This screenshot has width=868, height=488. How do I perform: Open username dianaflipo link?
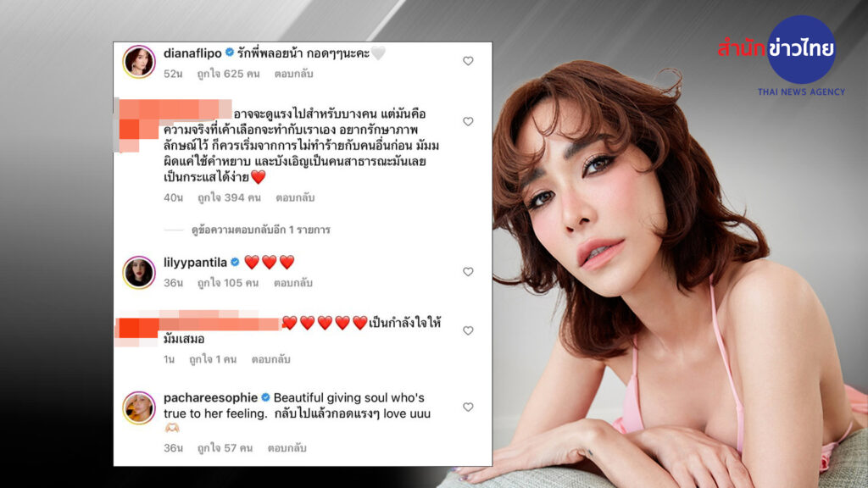tap(192, 53)
